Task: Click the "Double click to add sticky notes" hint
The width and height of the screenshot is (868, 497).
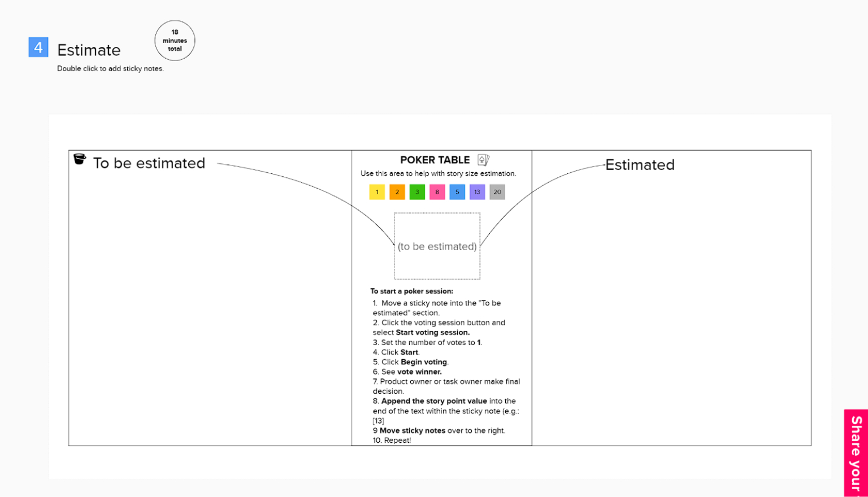Action: [x=110, y=68]
